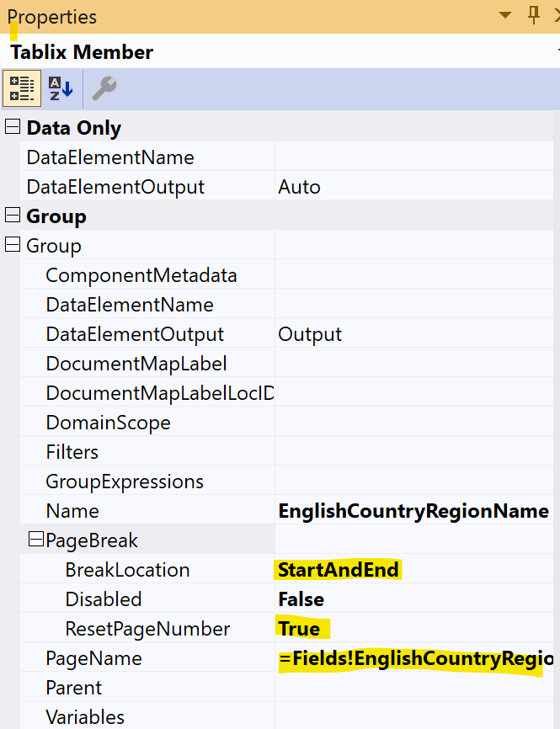Select the Parent property row
This screenshot has width=560, height=729.
point(286,688)
